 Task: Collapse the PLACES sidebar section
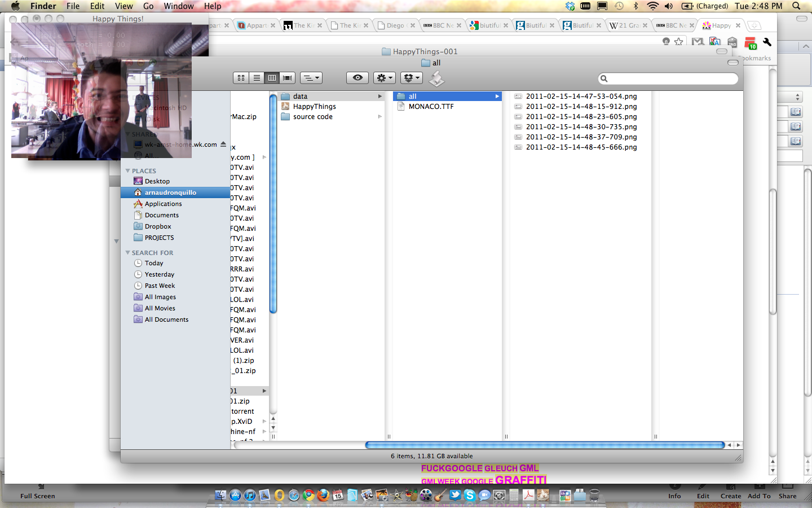point(128,171)
